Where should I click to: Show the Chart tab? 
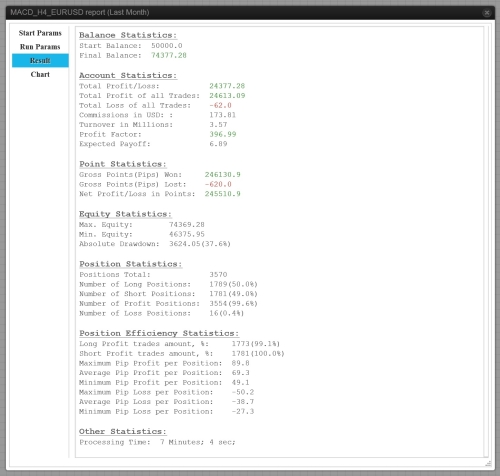(40, 74)
